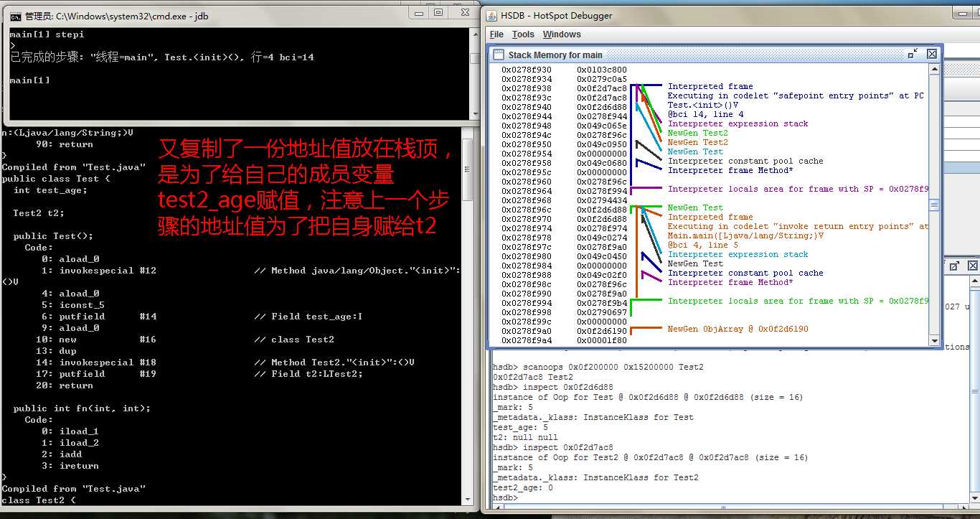Image resolution: width=980 pixels, height=519 pixels.
Task: Click 'NewGen ObjArray @ 0x0f2d6190' annotation
Action: (738, 329)
